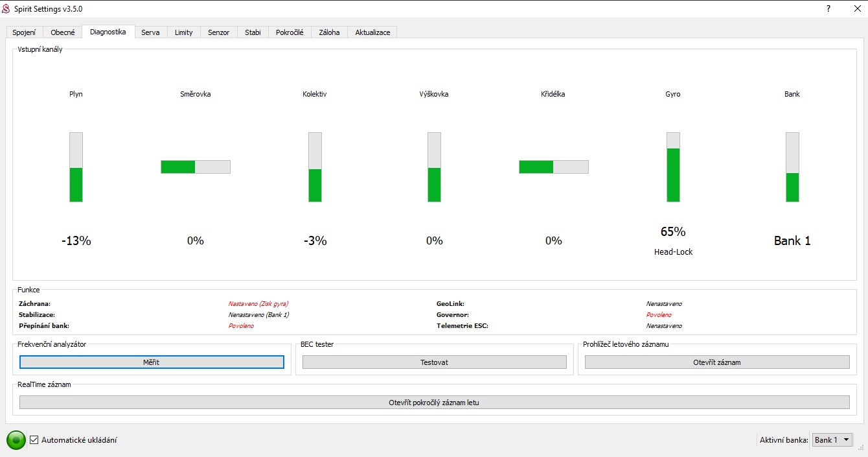
Task: Select the Serva tab
Action: 150,32
